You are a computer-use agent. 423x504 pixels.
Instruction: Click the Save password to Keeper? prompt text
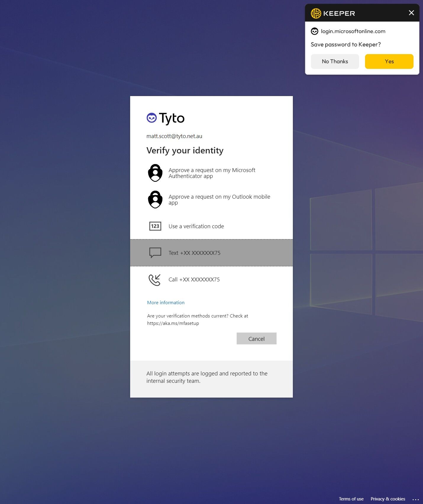point(346,44)
